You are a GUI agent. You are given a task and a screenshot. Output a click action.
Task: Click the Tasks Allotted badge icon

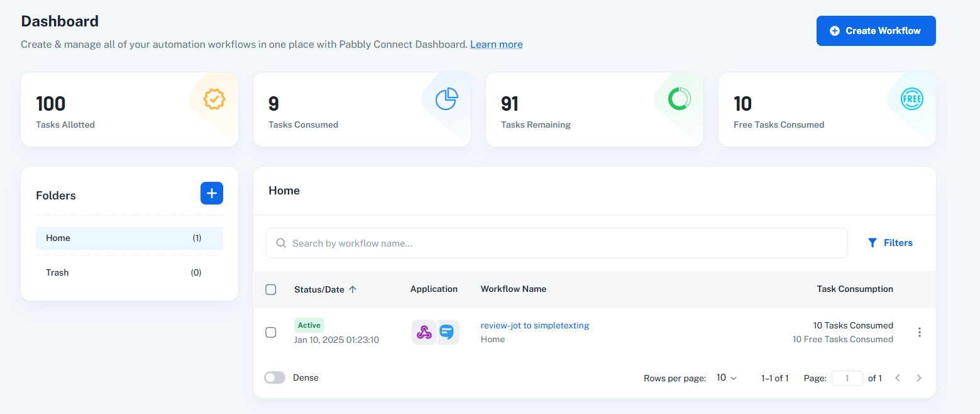214,99
